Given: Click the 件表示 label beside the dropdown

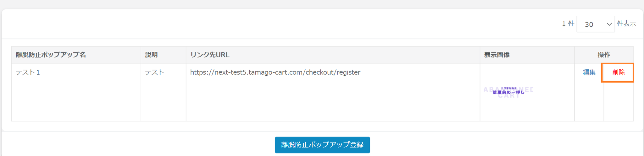Looking at the screenshot, I should tap(626, 24).
